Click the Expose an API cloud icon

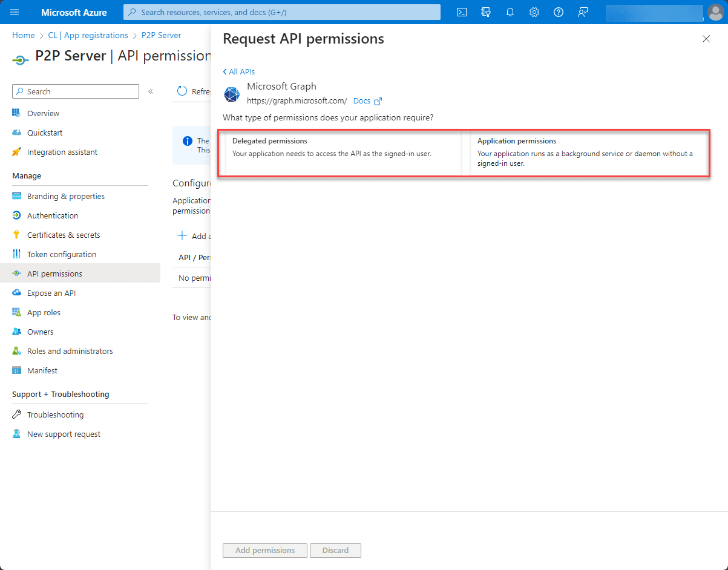pos(16,293)
